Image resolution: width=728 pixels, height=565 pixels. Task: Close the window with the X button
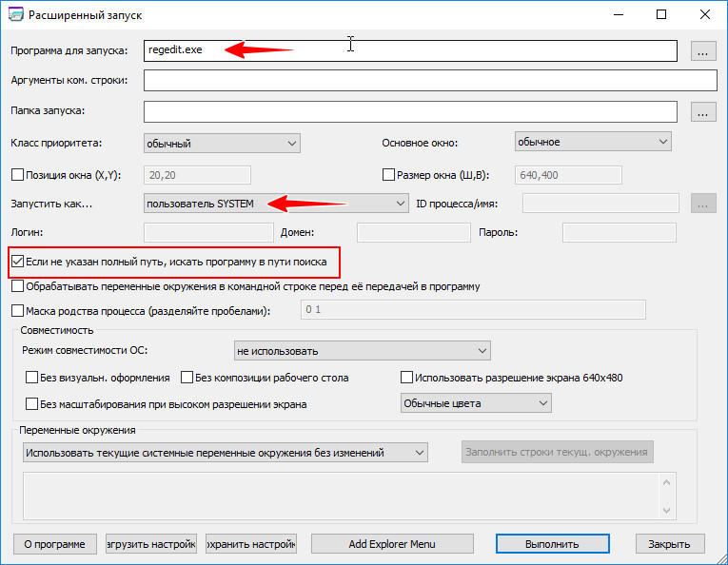pos(705,14)
